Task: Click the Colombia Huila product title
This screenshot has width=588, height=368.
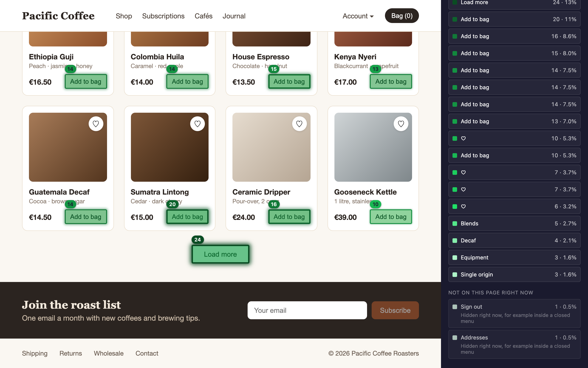Action: point(157,57)
